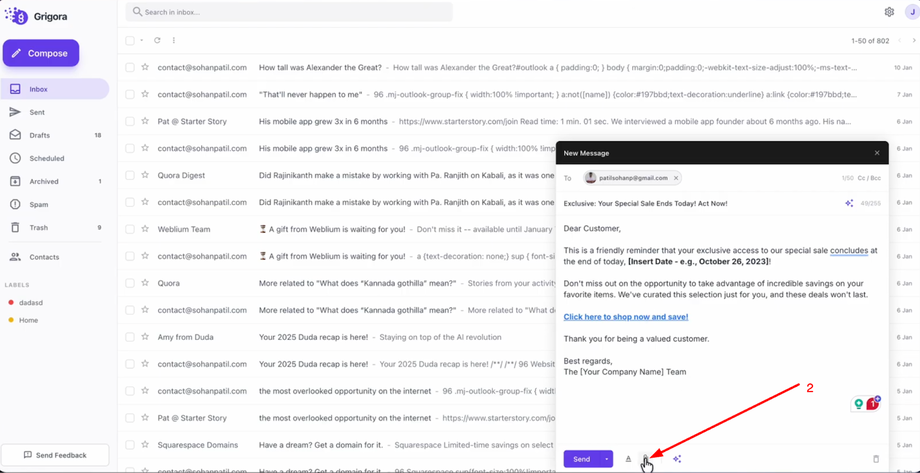Refresh the inbox list

(x=157, y=40)
